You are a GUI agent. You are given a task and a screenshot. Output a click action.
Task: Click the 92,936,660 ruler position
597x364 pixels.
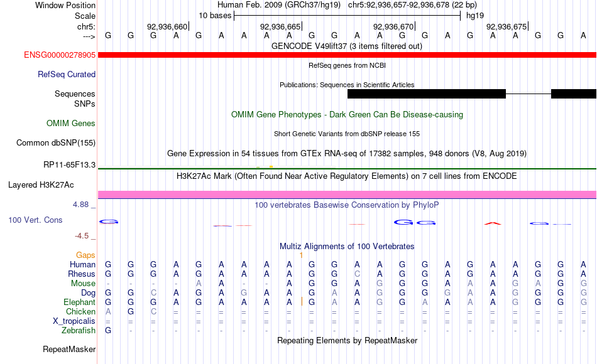(168, 26)
